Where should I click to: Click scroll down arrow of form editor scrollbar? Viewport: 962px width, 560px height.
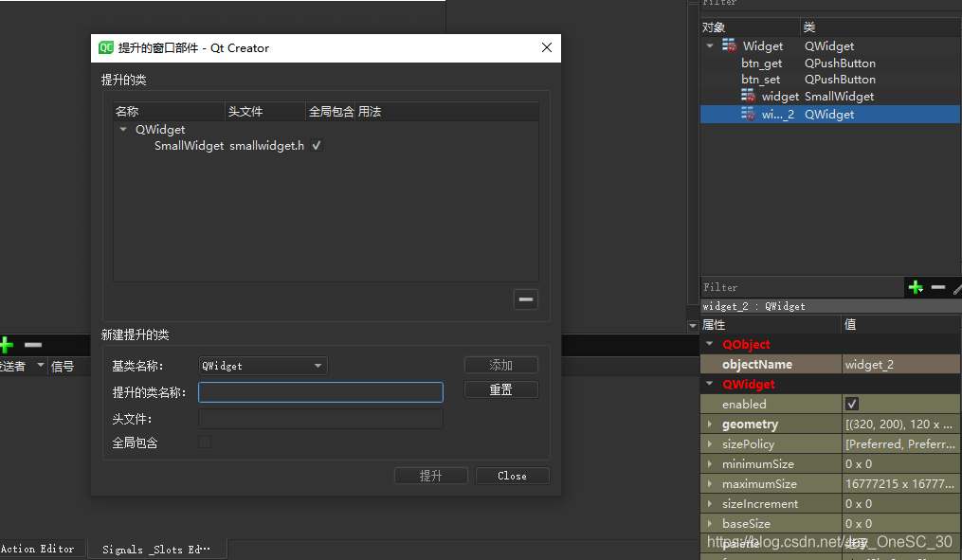pos(693,326)
